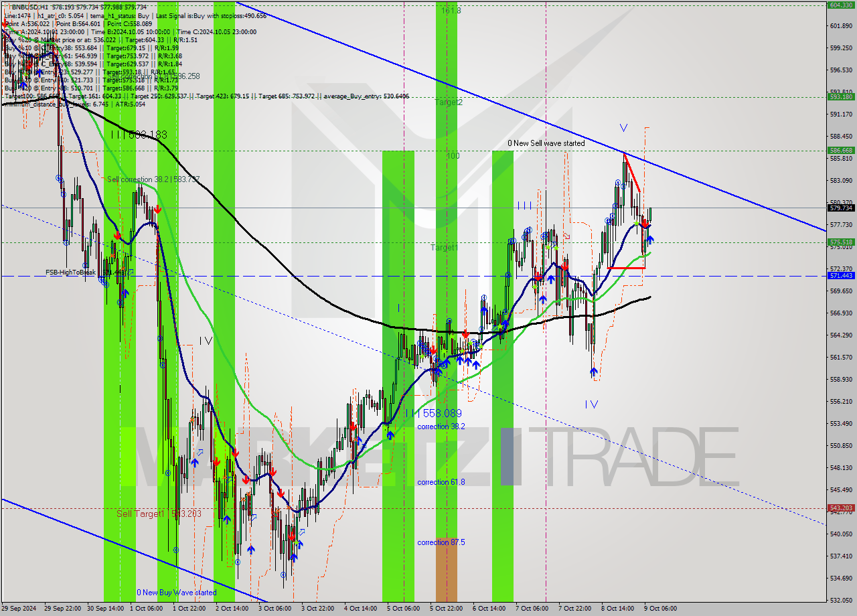The height and width of the screenshot is (616, 857).
Task: Click the '7 Oct 06:00' time axis label
Action: tap(532, 609)
